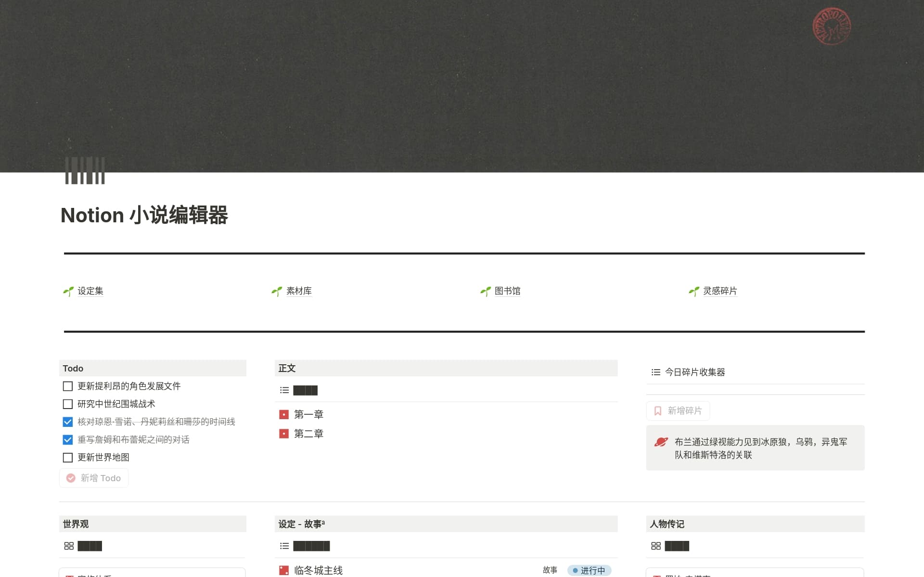Viewport: 924px width, 577px height.
Task: Open the 素材库 page link
Action: [299, 291]
